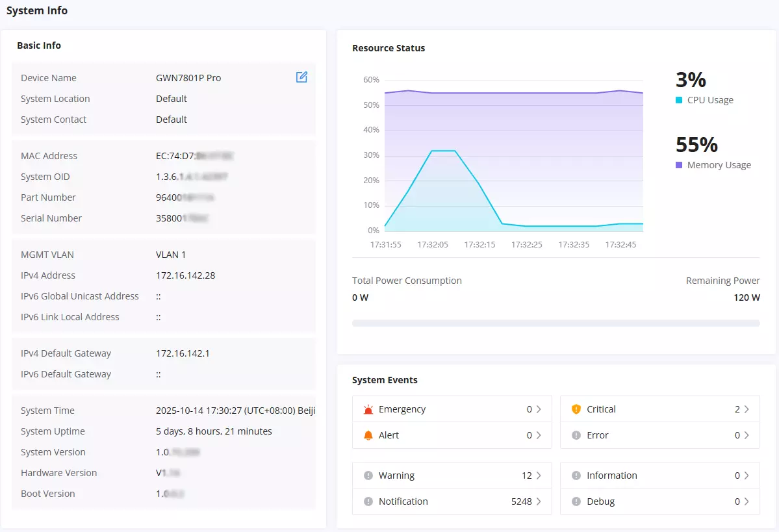Click the purple Memory Usage legend swatch

[x=679, y=165]
